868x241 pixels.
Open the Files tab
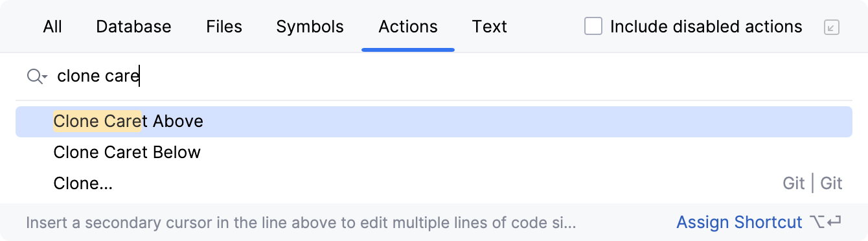[224, 27]
